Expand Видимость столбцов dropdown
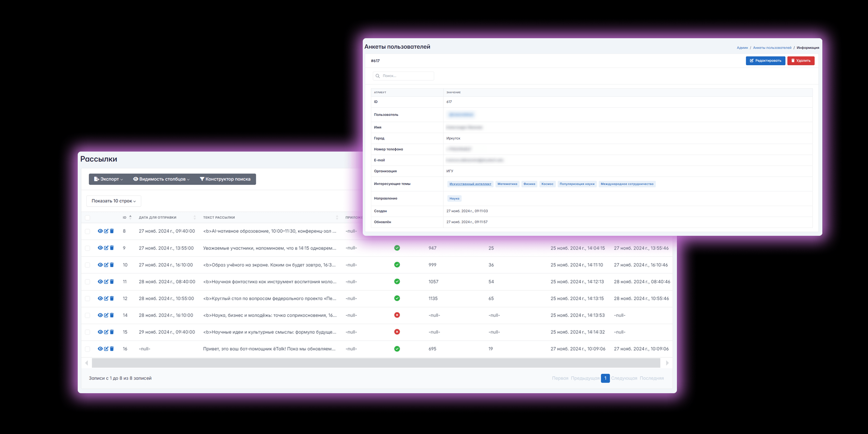Viewport: 868px width, 434px height. (161, 179)
